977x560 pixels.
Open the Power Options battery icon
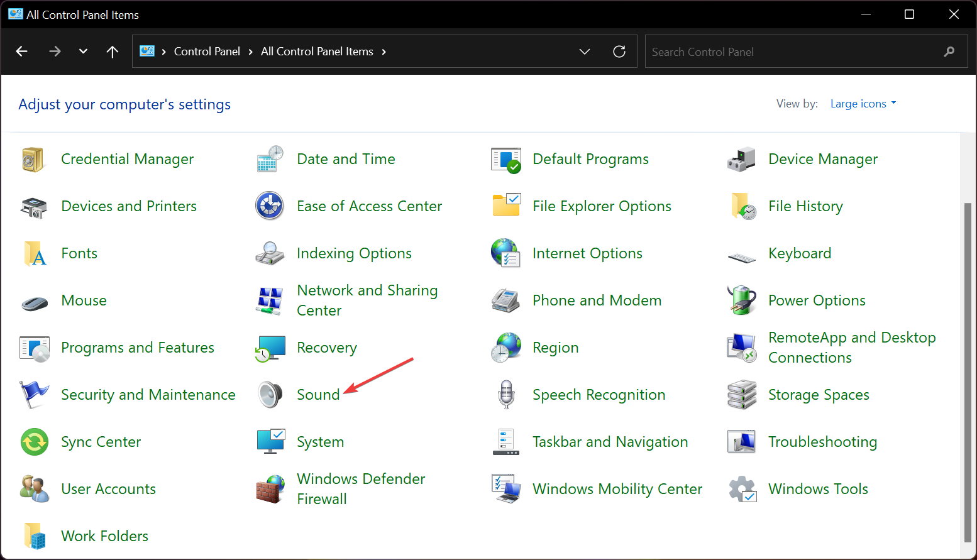pos(742,300)
